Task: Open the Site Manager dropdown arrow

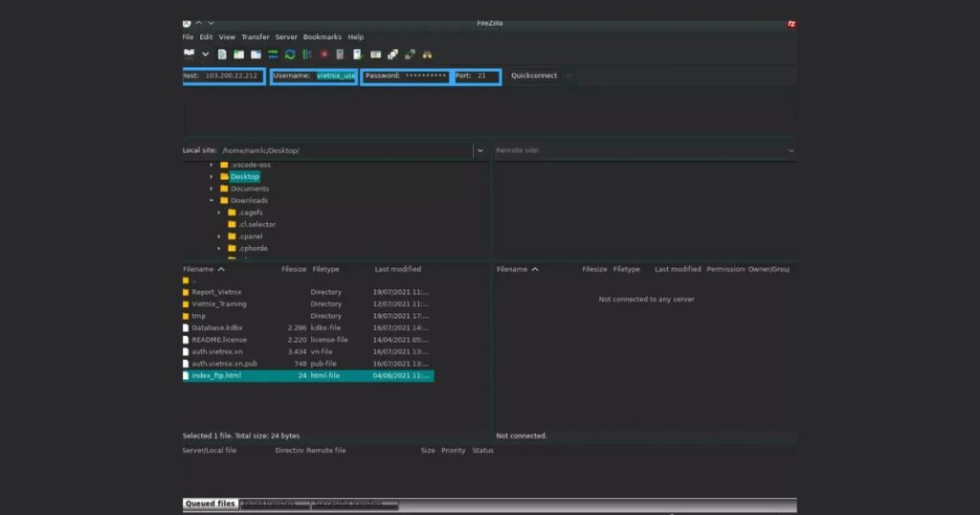Action: tap(205, 55)
